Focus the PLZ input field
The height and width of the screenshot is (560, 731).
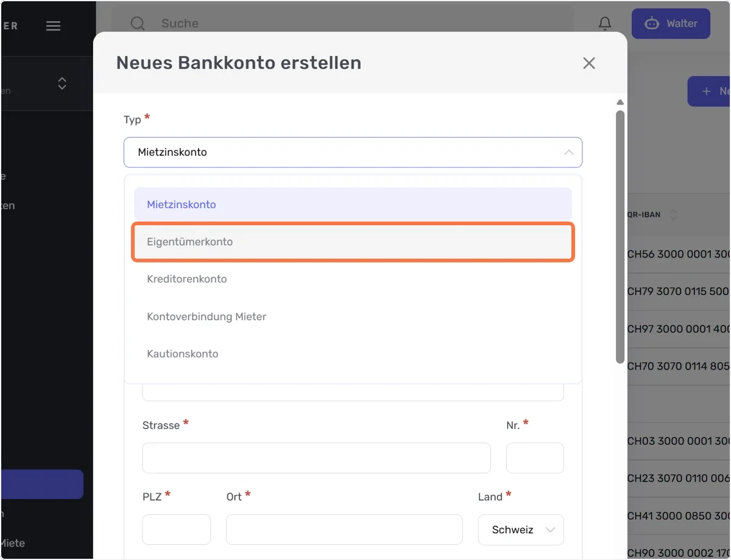(176, 530)
